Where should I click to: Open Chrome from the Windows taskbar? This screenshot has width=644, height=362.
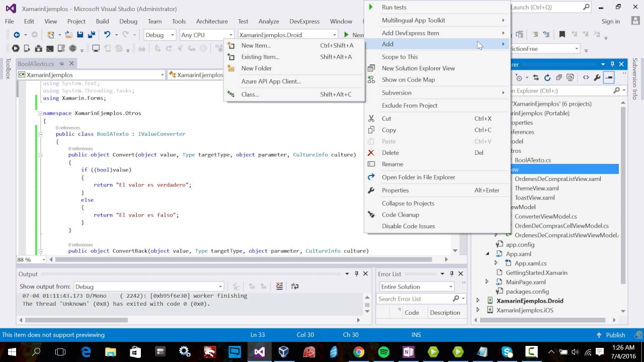tap(358, 352)
